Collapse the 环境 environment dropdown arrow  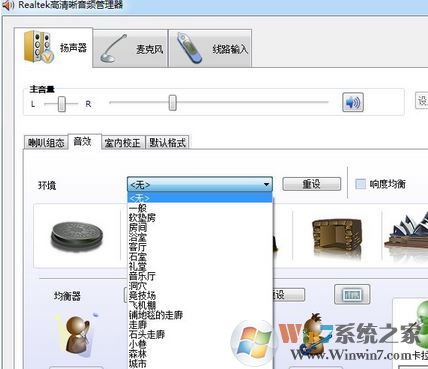(x=266, y=184)
